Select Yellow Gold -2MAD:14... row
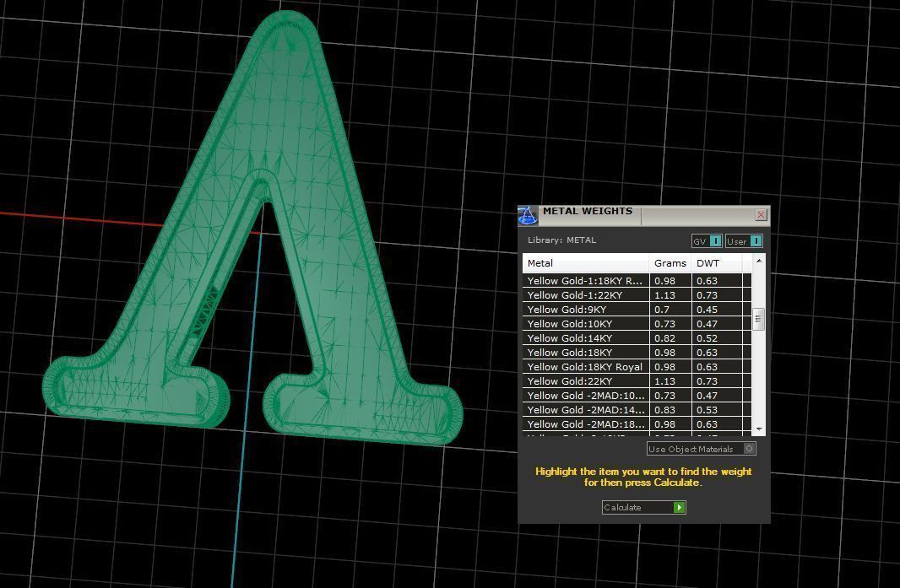Viewport: 900px width, 588px height. point(637,410)
